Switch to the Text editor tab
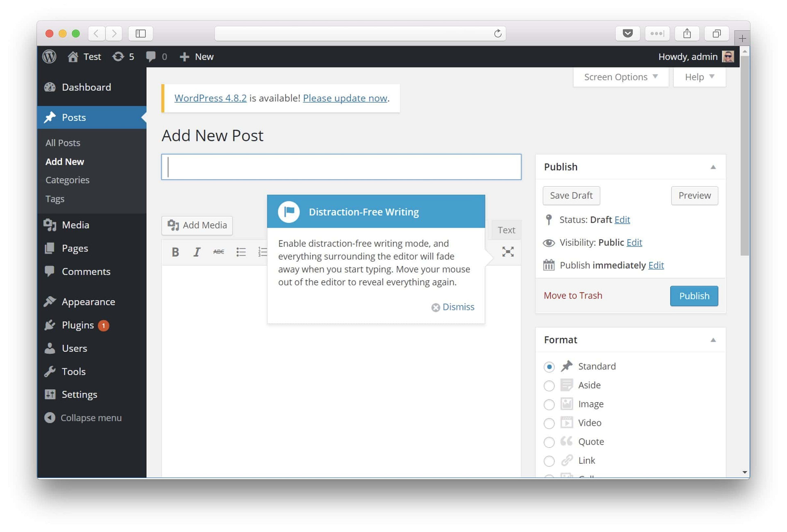 [x=506, y=230]
